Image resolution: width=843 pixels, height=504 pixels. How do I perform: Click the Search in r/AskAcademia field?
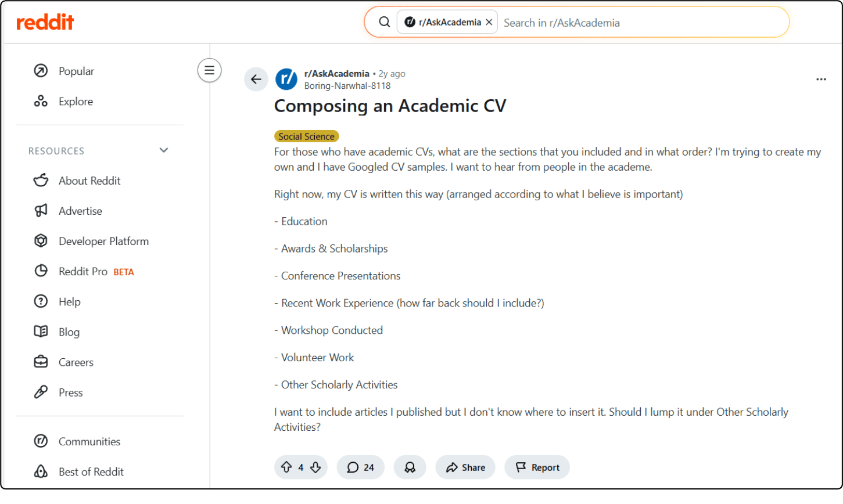point(639,23)
